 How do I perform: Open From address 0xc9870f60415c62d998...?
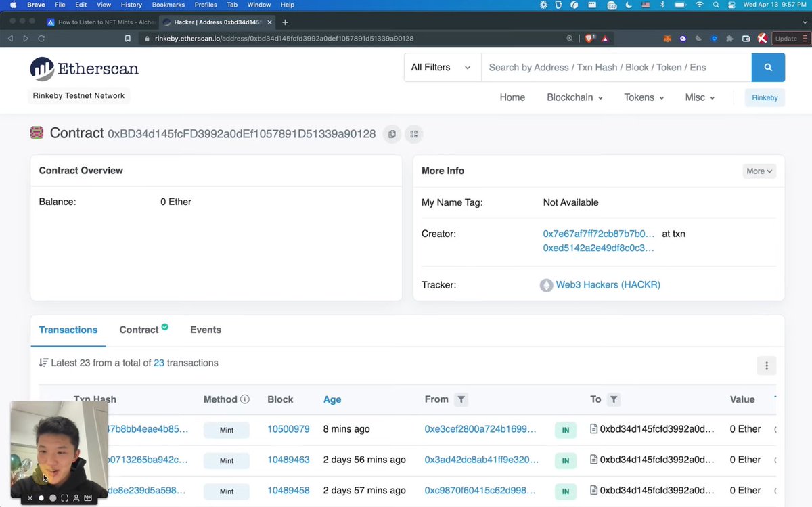pos(481,491)
